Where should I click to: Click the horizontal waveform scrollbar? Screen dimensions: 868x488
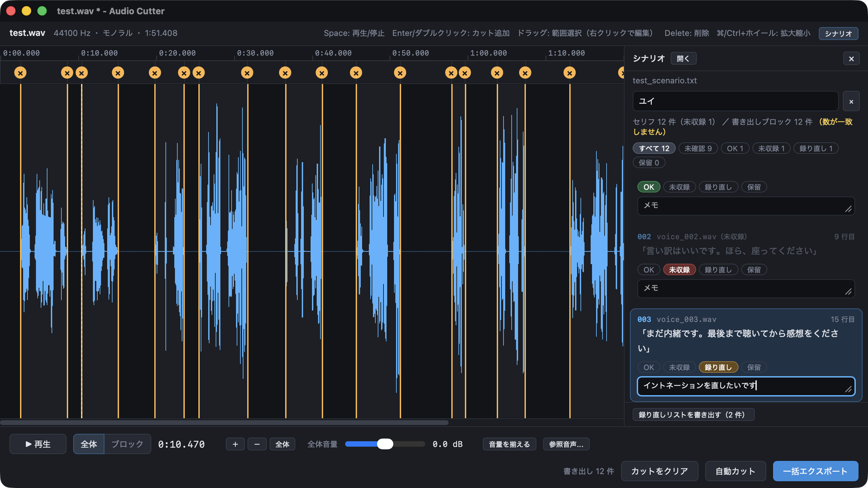click(x=224, y=422)
